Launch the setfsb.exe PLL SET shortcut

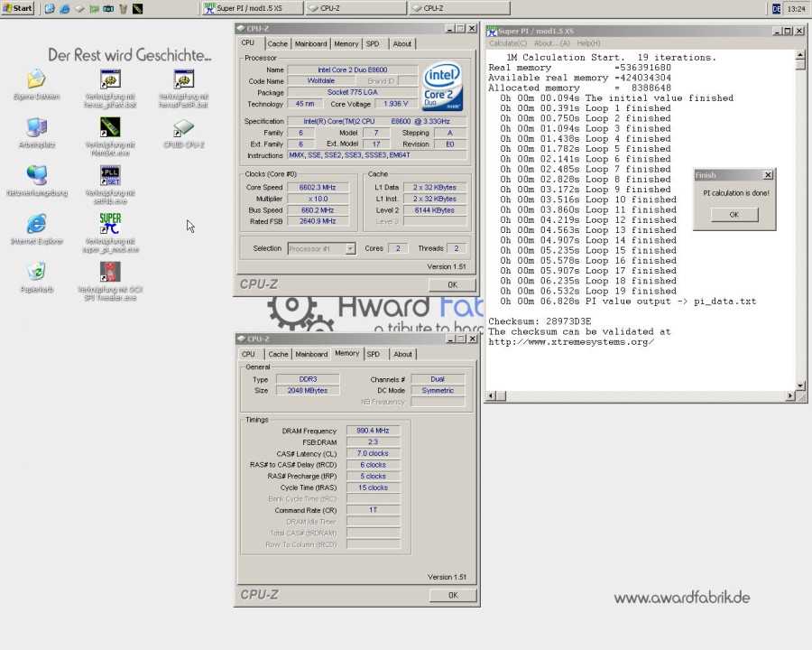110,176
